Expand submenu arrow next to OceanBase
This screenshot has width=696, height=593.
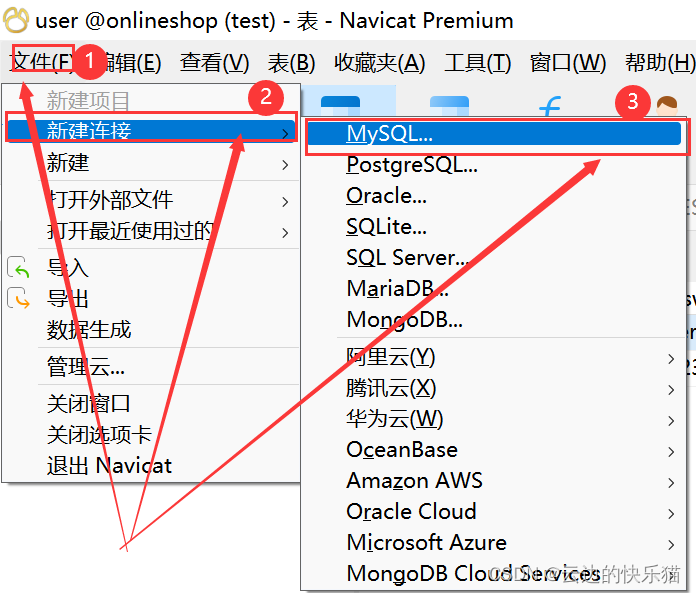672,451
